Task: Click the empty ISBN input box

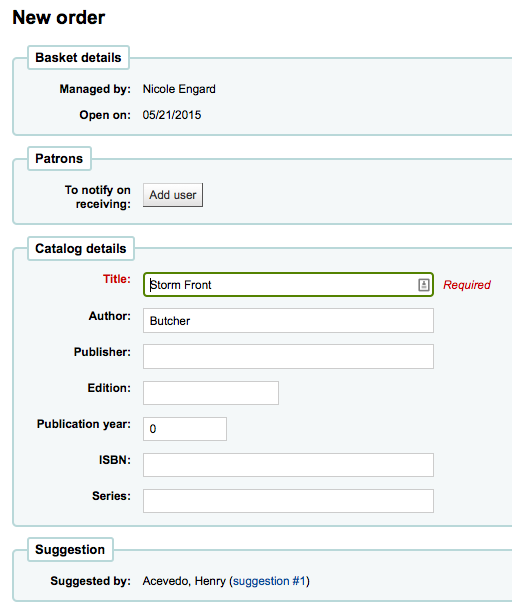Action: 288,465
